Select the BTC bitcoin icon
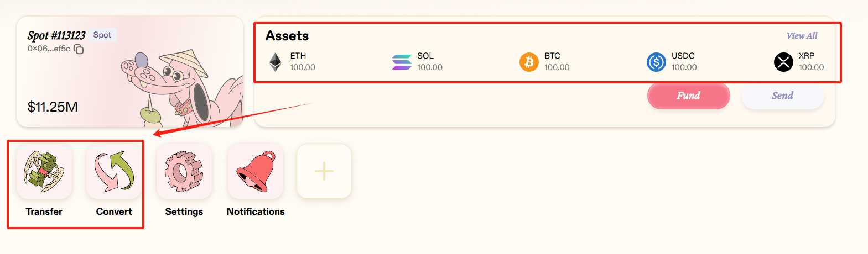 coord(529,62)
